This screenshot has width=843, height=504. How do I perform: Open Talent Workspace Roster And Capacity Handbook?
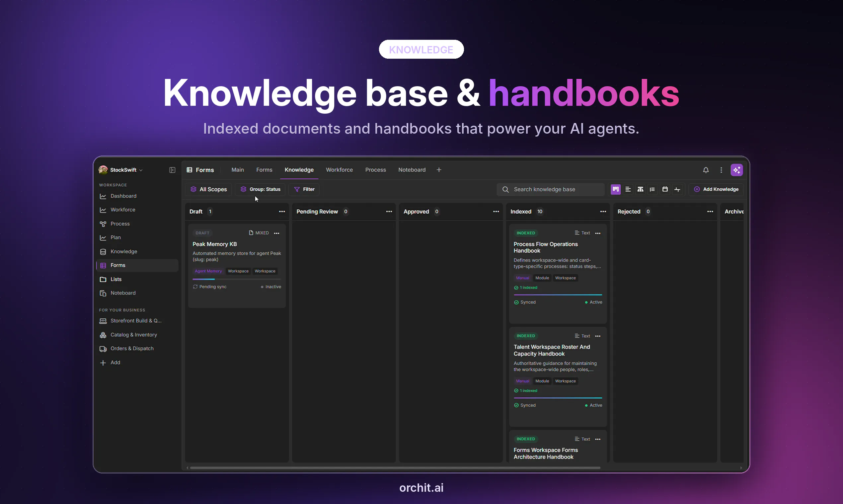point(558,377)
